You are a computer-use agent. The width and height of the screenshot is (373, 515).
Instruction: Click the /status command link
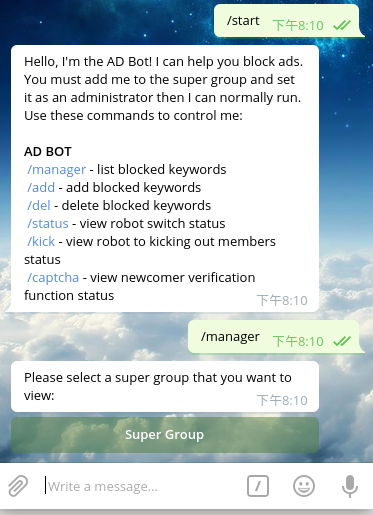pos(48,223)
